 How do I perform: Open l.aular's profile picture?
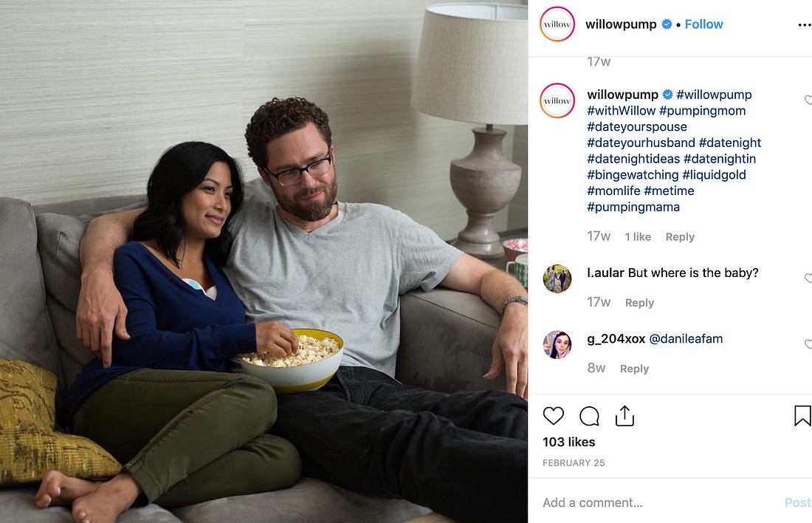[x=557, y=278]
